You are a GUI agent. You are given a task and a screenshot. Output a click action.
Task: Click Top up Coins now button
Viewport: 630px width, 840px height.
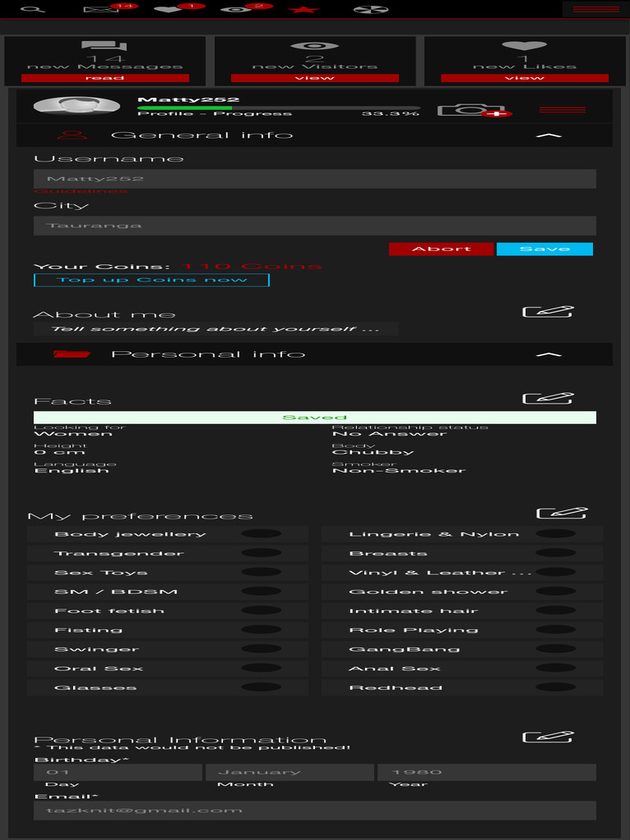click(151, 281)
